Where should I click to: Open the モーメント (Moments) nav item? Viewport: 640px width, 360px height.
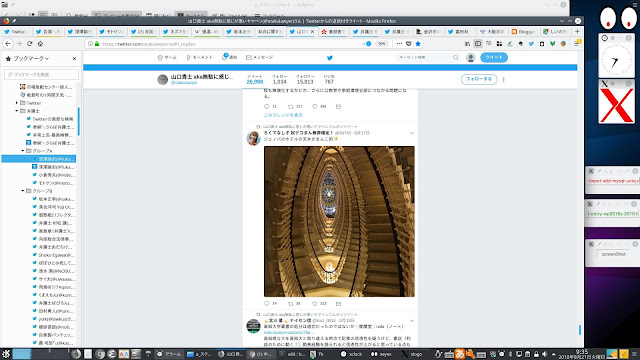(199, 58)
